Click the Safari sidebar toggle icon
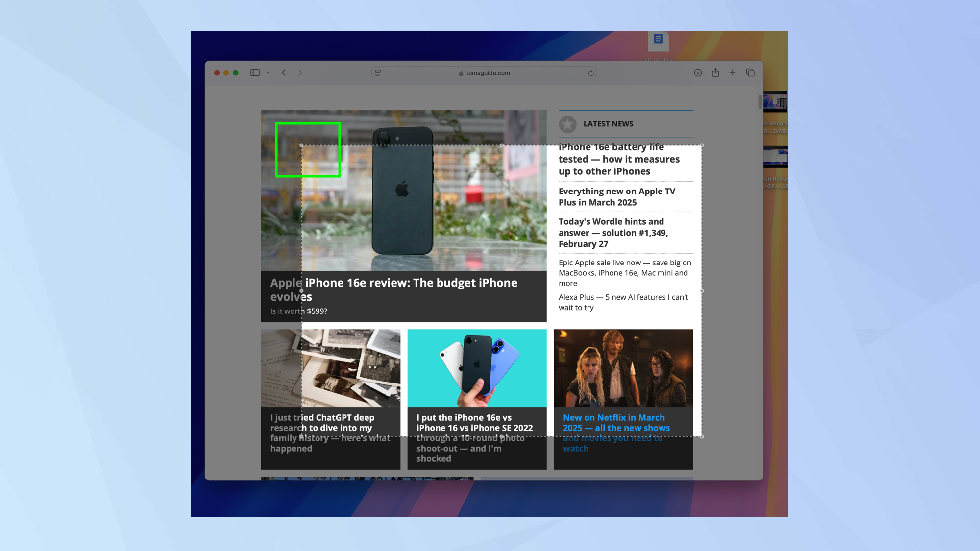Image resolution: width=980 pixels, height=551 pixels. point(255,72)
